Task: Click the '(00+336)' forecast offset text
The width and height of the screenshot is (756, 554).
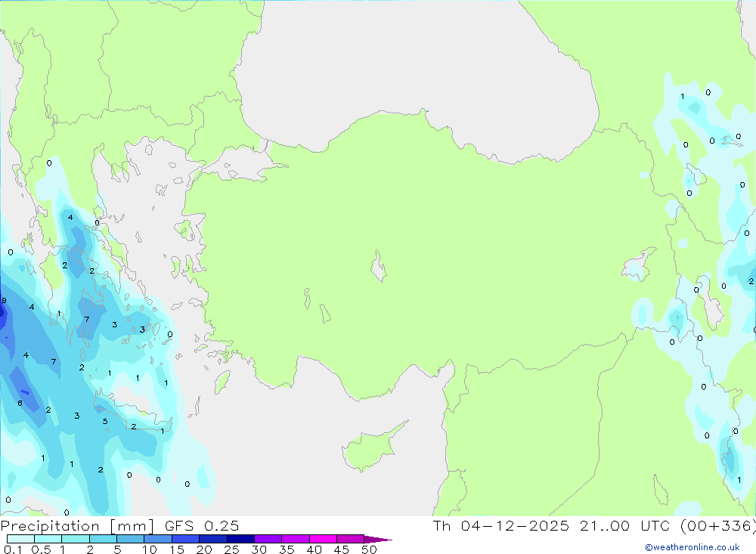Action: point(718,526)
